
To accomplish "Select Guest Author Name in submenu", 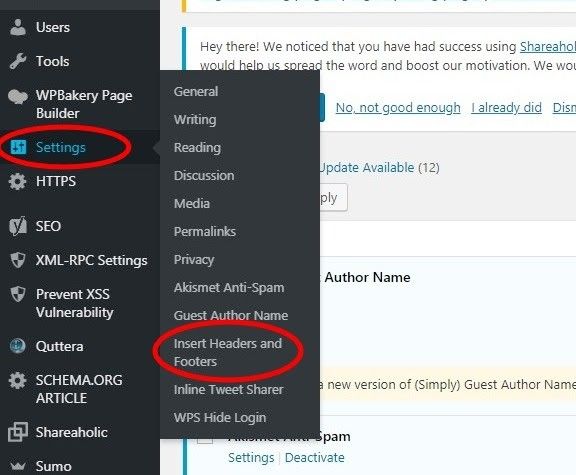I will [231, 315].
